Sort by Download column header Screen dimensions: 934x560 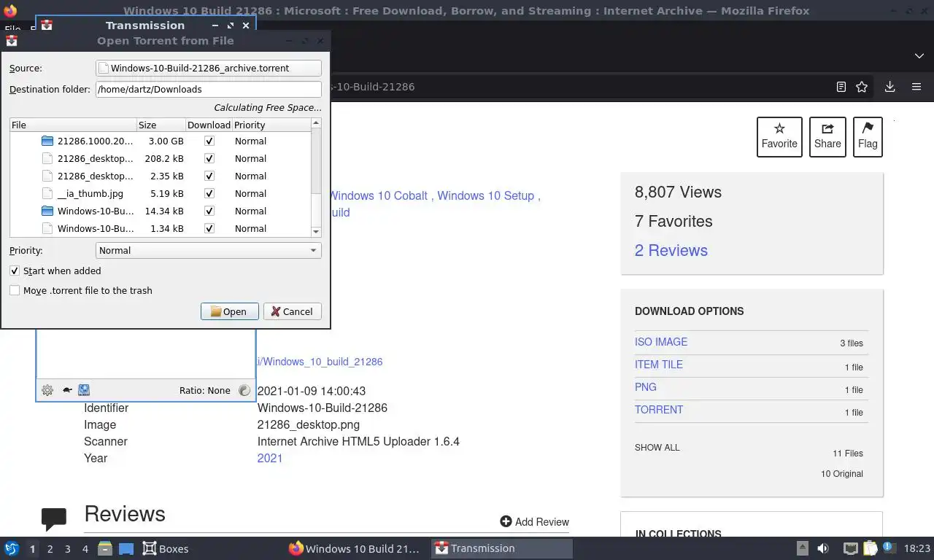[x=209, y=125]
